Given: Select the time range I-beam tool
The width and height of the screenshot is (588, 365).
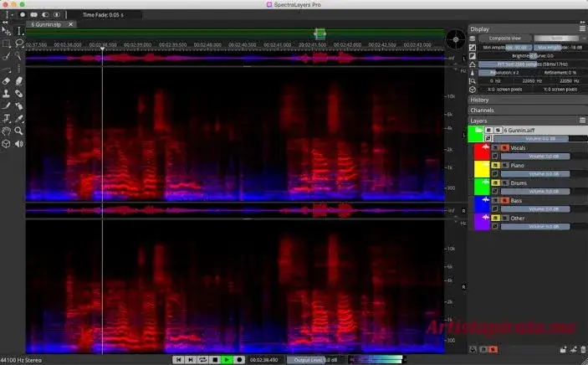Looking at the screenshot, I should point(18,31).
